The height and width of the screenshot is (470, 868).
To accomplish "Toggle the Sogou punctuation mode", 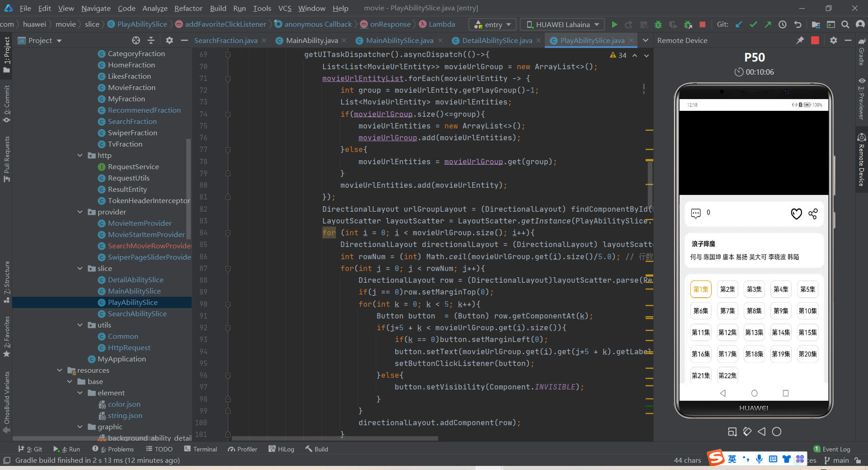I will (745, 459).
